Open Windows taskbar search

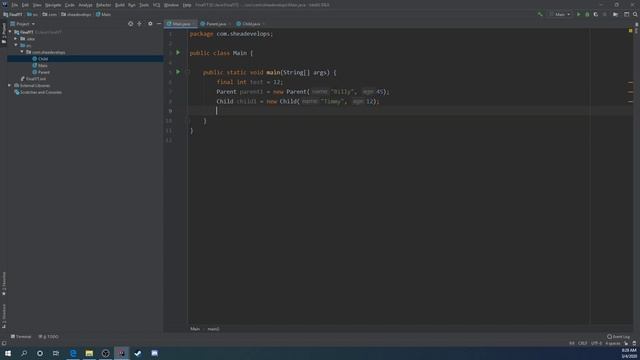24,353
